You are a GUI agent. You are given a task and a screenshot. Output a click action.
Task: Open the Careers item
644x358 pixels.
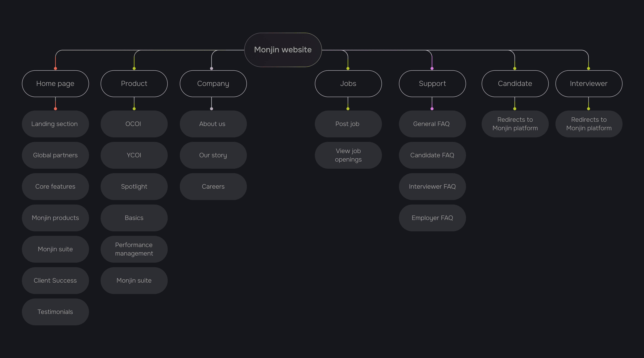213,186
